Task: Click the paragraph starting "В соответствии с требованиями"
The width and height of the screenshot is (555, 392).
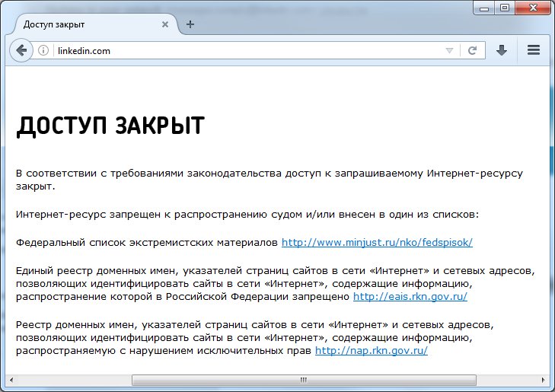Action: click(270, 180)
